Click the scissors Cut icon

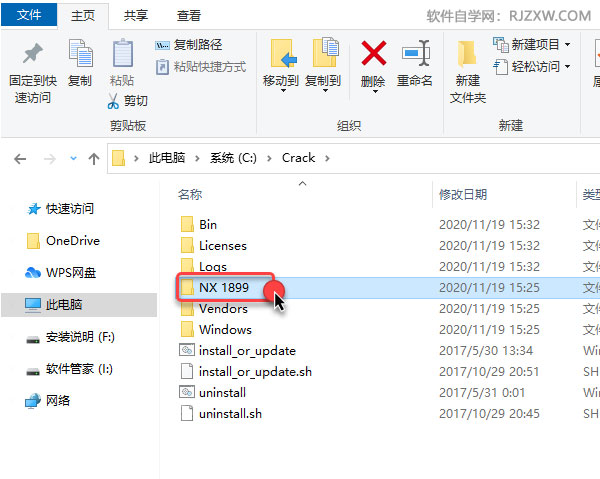[113, 101]
